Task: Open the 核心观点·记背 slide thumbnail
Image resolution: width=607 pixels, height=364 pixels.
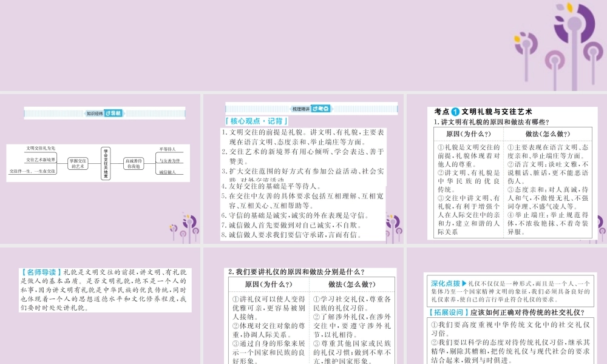Action: tap(303, 169)
